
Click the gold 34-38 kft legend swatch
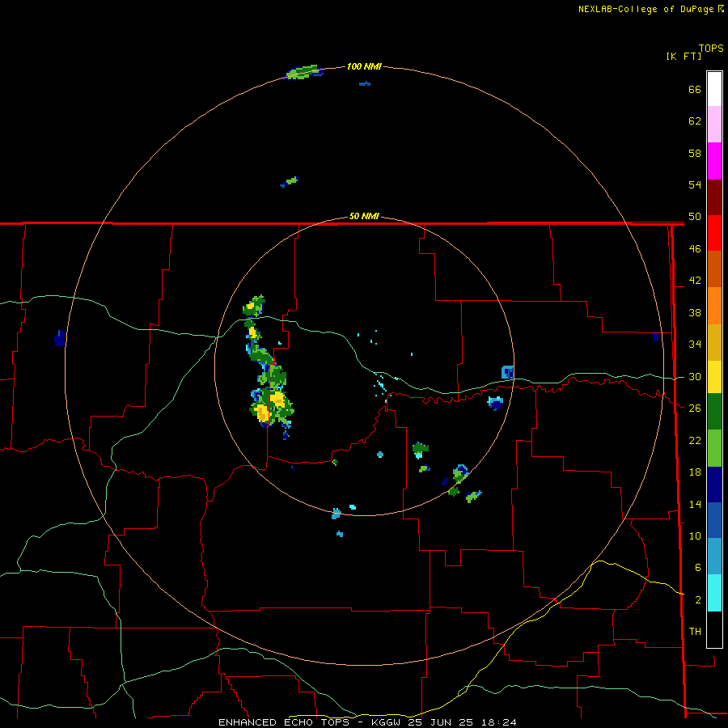[x=714, y=342]
